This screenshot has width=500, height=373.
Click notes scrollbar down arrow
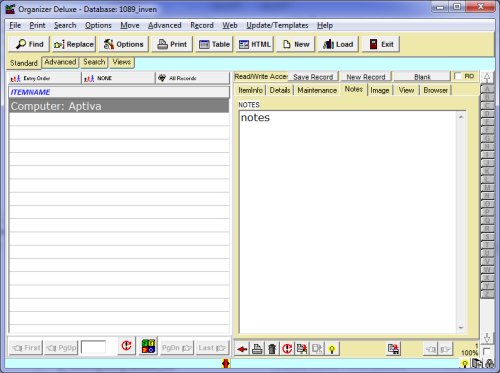461,328
